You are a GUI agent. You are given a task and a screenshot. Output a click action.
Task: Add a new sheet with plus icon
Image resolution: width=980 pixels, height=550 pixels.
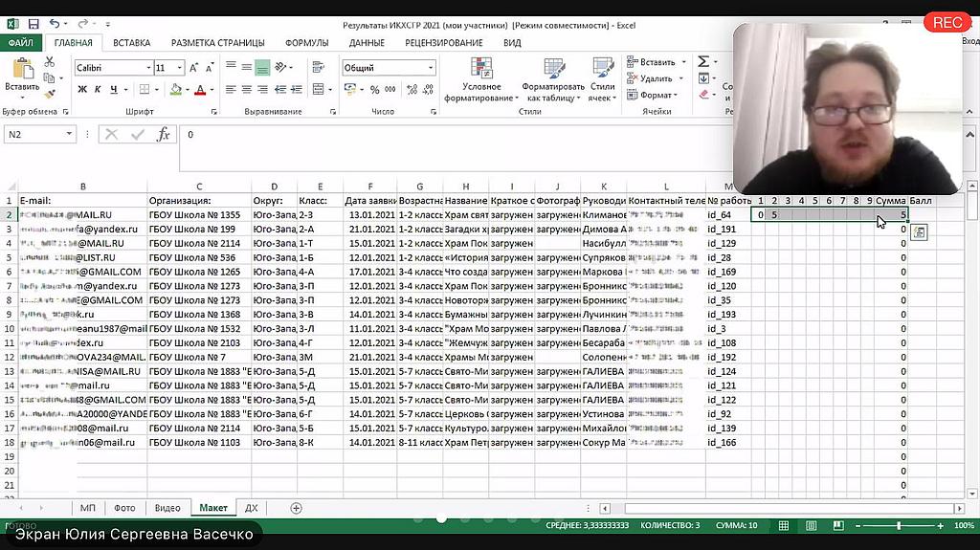[x=296, y=508]
